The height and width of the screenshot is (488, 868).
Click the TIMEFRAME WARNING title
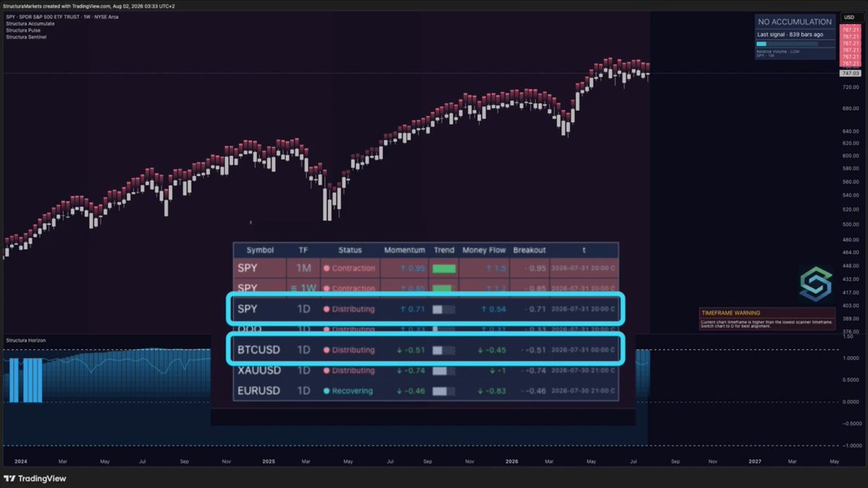coord(731,313)
